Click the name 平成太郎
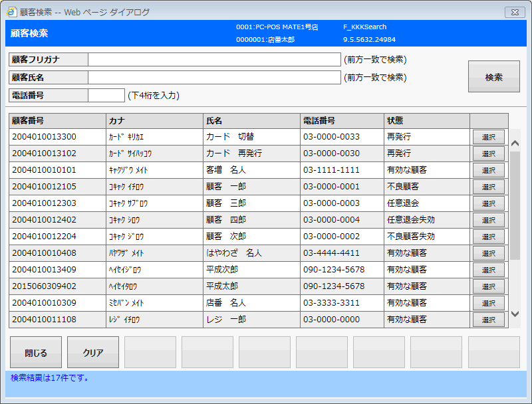This screenshot has width=532, height=404. coord(222,286)
